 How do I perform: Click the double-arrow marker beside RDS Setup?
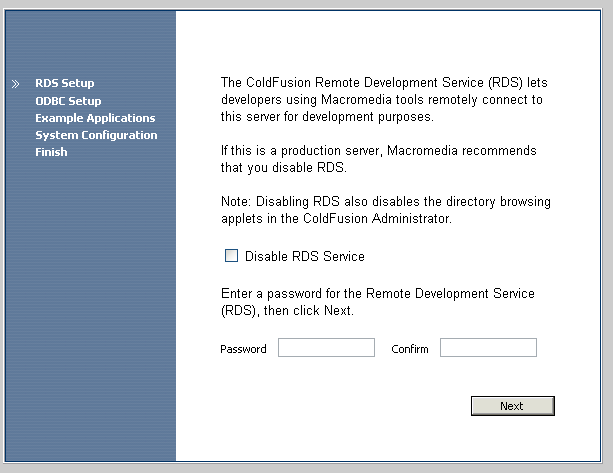[x=15, y=84]
